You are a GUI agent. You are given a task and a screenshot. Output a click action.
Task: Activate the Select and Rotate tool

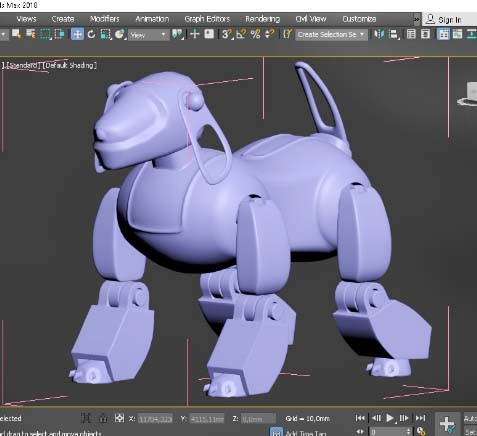coord(91,34)
